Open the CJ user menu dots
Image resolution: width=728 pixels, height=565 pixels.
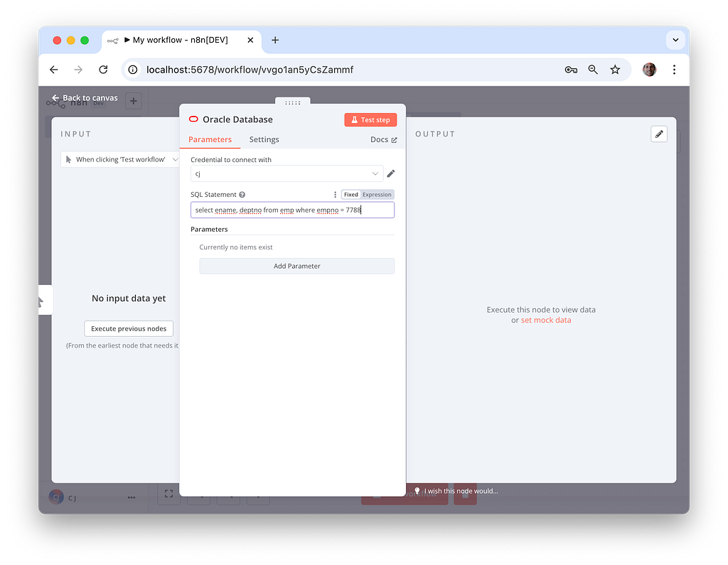pyautogui.click(x=132, y=497)
